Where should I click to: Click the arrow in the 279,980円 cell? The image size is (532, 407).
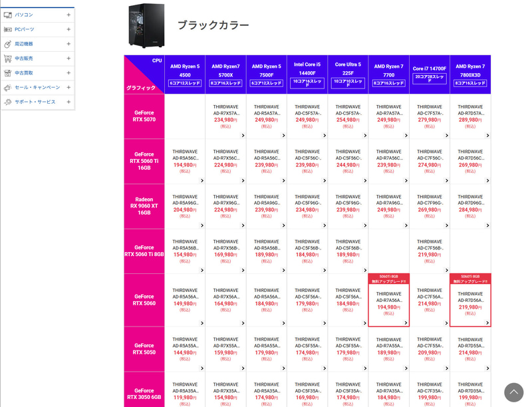[x=446, y=135]
